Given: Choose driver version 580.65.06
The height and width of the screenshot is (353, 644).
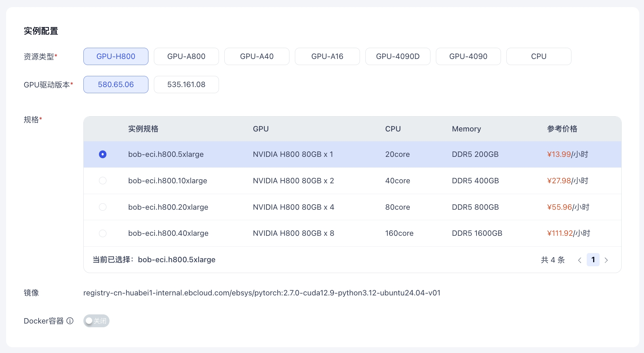Looking at the screenshot, I should point(116,85).
